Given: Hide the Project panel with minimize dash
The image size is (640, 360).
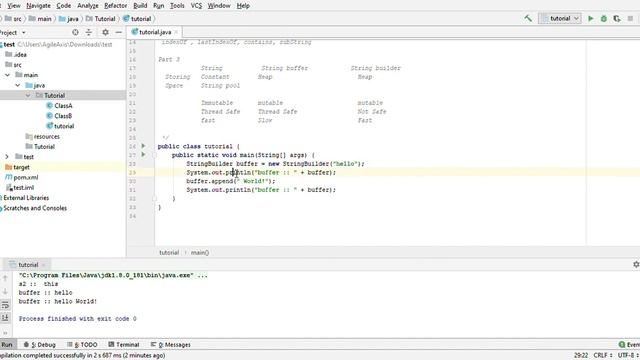Looking at the screenshot, I should coord(118,32).
